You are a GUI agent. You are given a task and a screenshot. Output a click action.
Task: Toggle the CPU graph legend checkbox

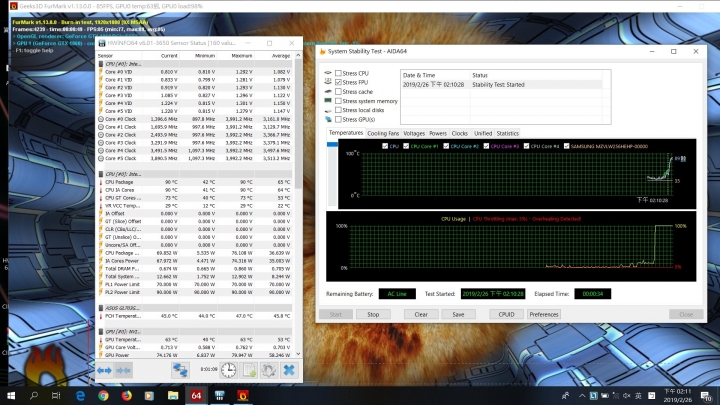[385, 146]
